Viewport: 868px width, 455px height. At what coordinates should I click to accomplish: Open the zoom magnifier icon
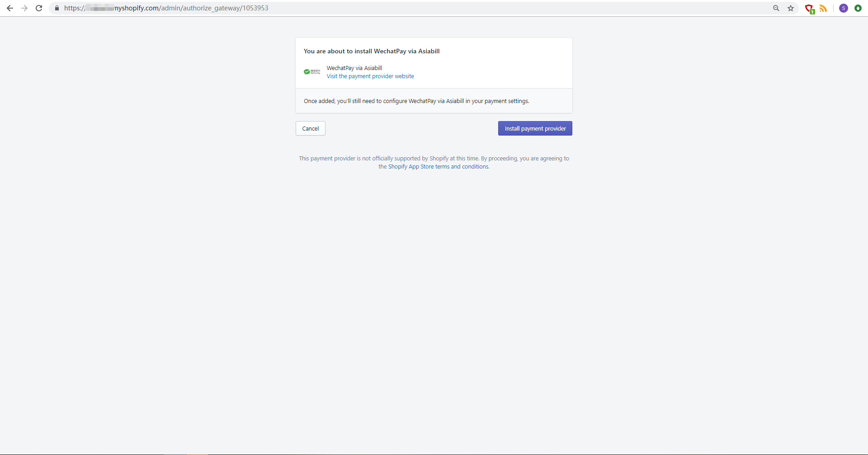pyautogui.click(x=776, y=8)
